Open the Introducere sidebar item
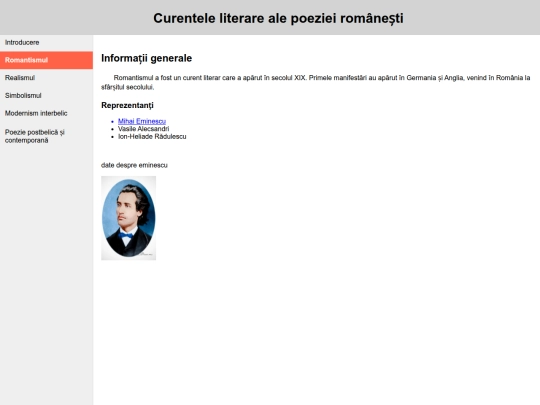The height and width of the screenshot is (405, 540). coord(46,43)
